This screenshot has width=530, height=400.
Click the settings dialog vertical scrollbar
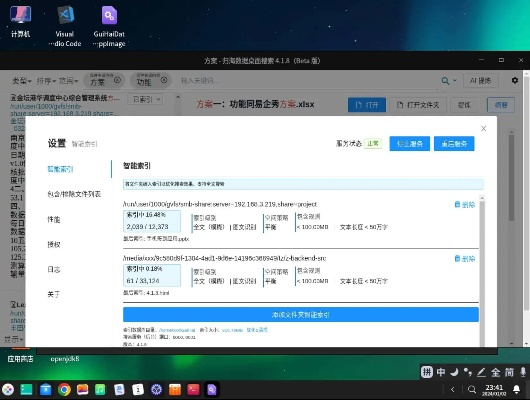pyautogui.click(x=482, y=270)
